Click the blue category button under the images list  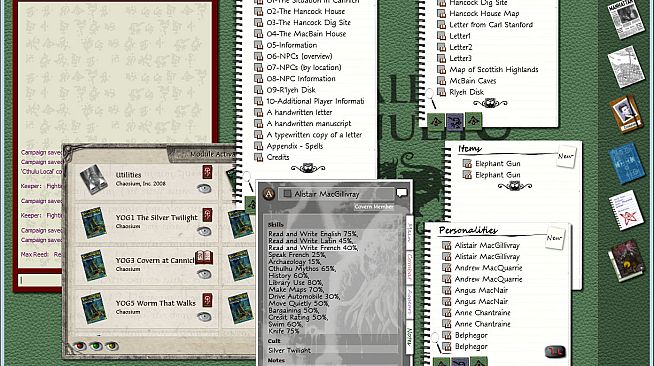pos(455,122)
